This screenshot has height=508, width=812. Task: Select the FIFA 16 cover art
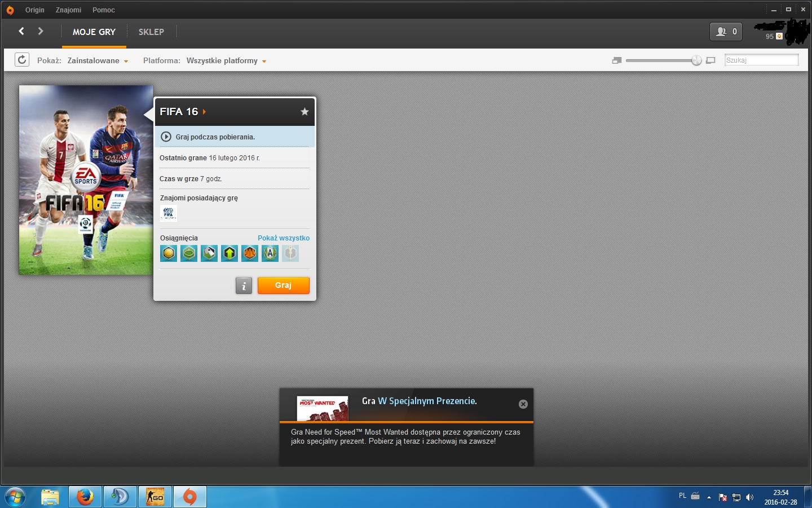[86, 180]
